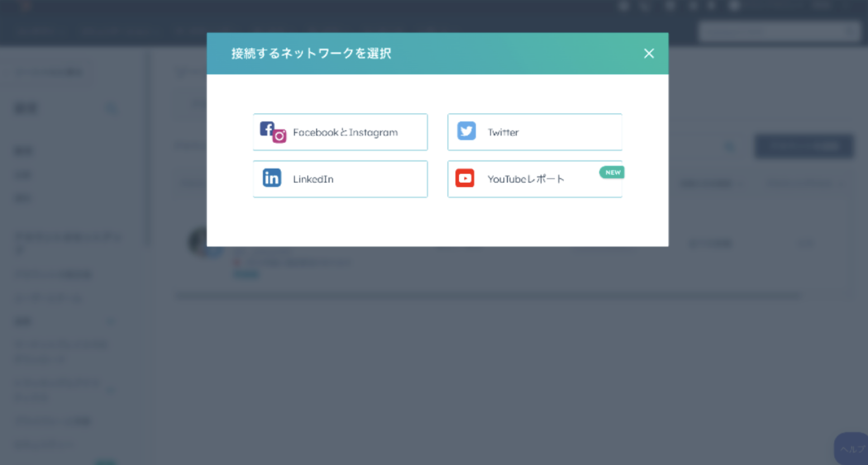Select the YouTube play icon
Image resolution: width=868 pixels, height=465 pixels.
tap(465, 178)
